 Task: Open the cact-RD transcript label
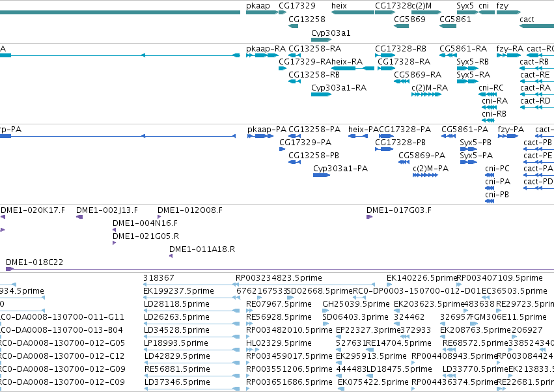pos(535,101)
